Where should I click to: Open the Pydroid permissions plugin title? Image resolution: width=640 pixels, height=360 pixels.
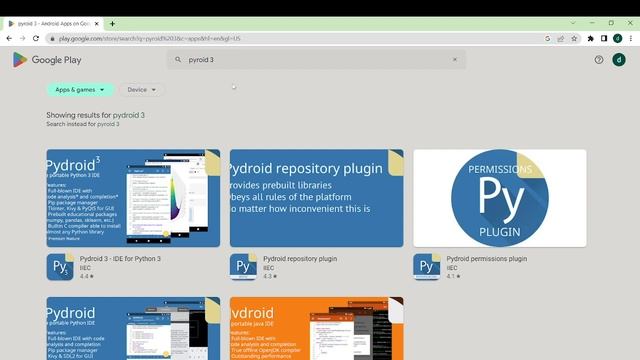pos(487,259)
